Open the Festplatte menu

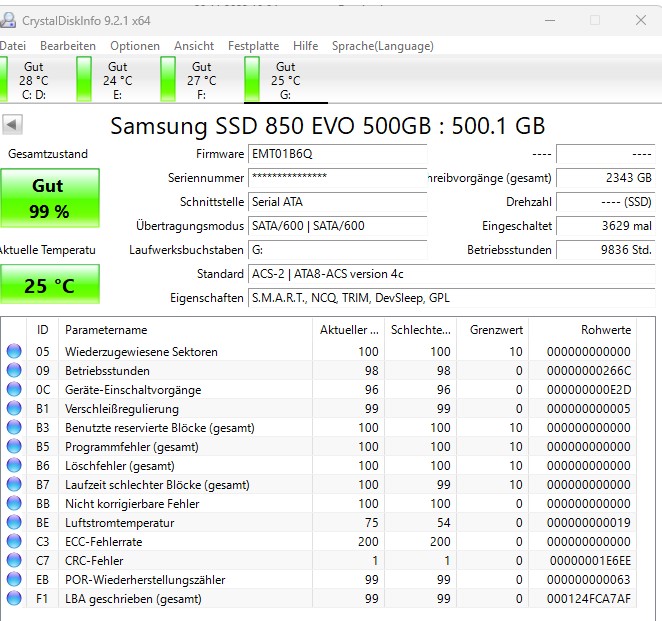click(253, 46)
